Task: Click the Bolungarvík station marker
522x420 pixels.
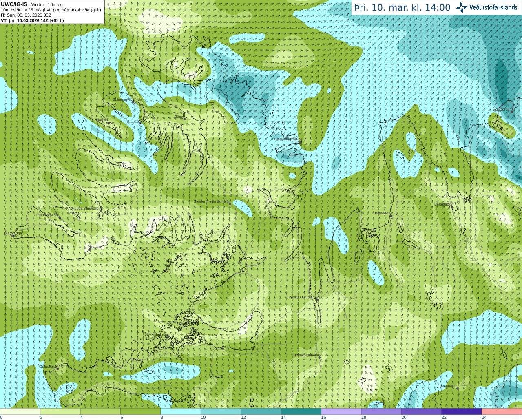Action: coord(133,102)
